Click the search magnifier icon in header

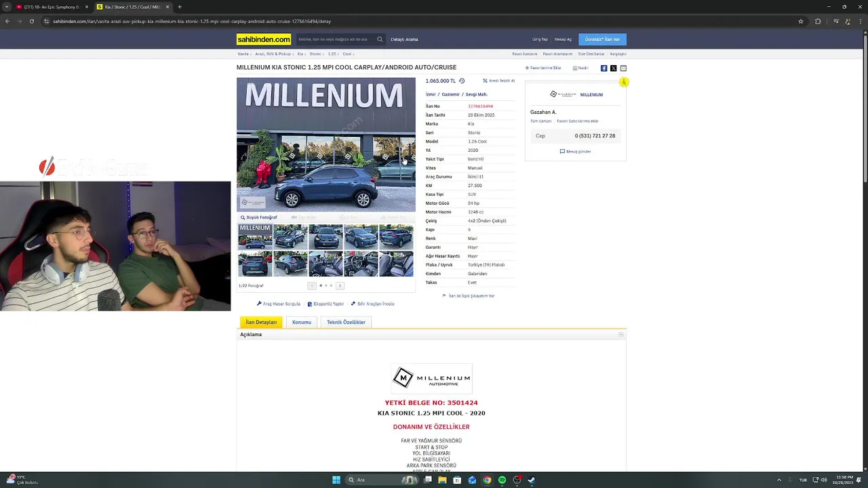coord(380,39)
